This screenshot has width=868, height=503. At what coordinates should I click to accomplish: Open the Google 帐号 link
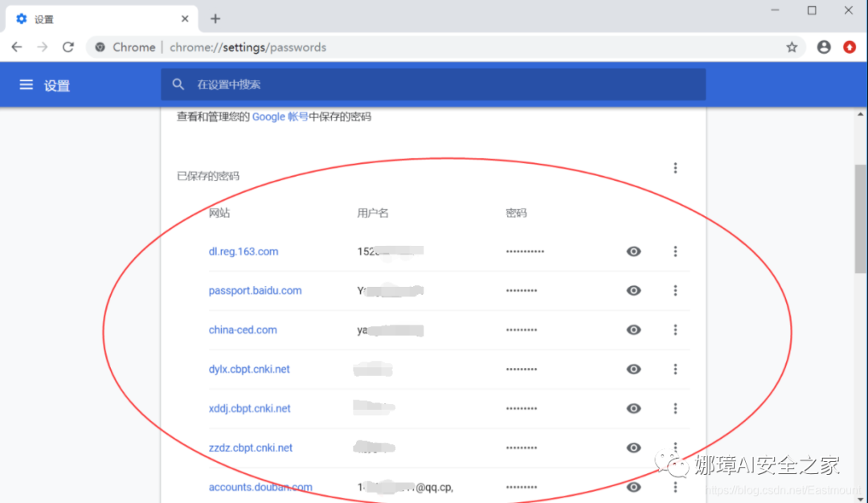click(x=280, y=117)
